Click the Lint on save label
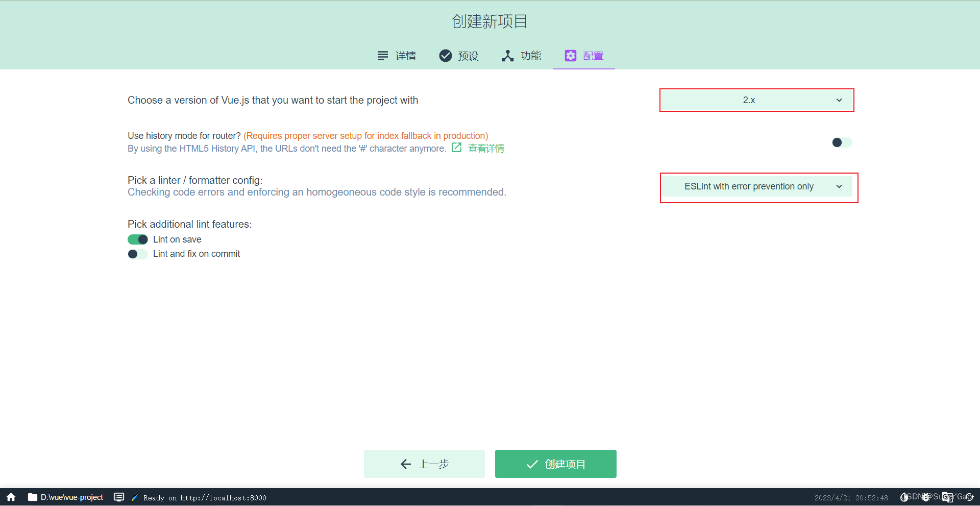 pos(177,239)
